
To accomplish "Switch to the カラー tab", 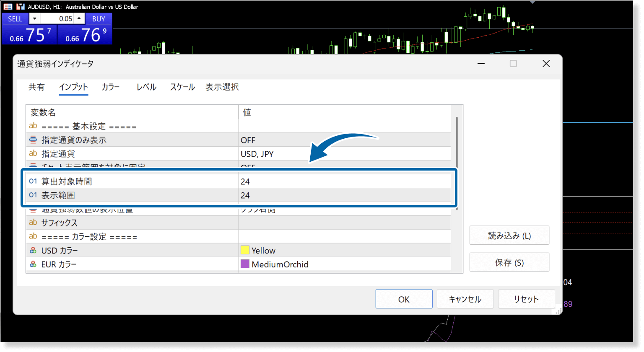I will tap(110, 87).
